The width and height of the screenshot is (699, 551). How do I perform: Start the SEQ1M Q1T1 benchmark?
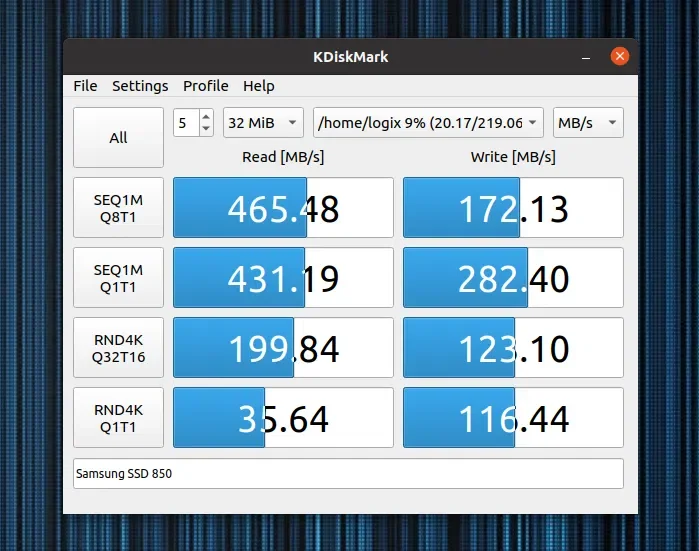tap(119, 277)
